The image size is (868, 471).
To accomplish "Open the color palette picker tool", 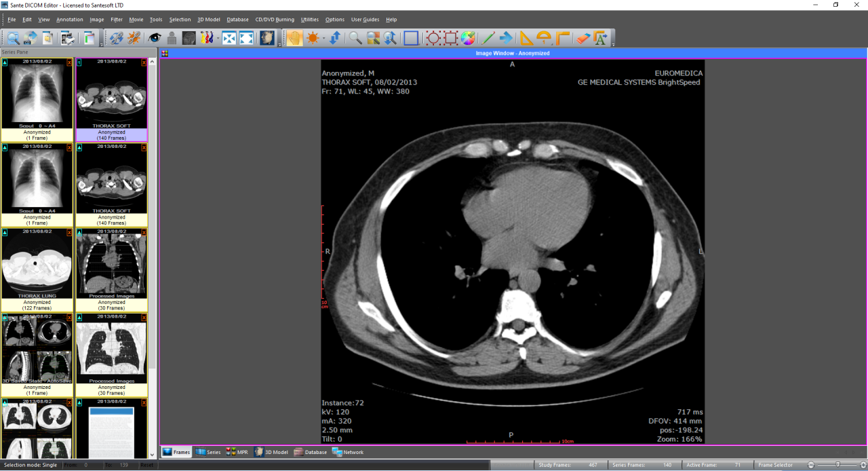I will tap(468, 38).
